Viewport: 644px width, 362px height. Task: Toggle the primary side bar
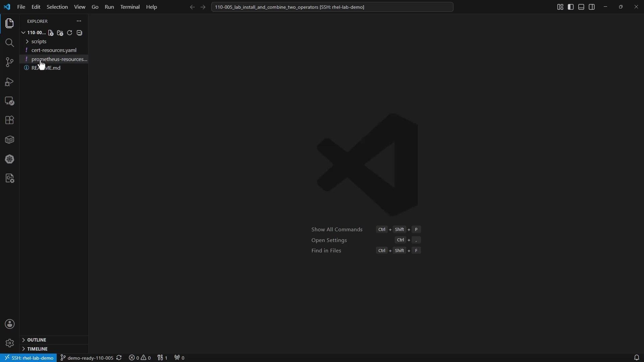pos(571,7)
